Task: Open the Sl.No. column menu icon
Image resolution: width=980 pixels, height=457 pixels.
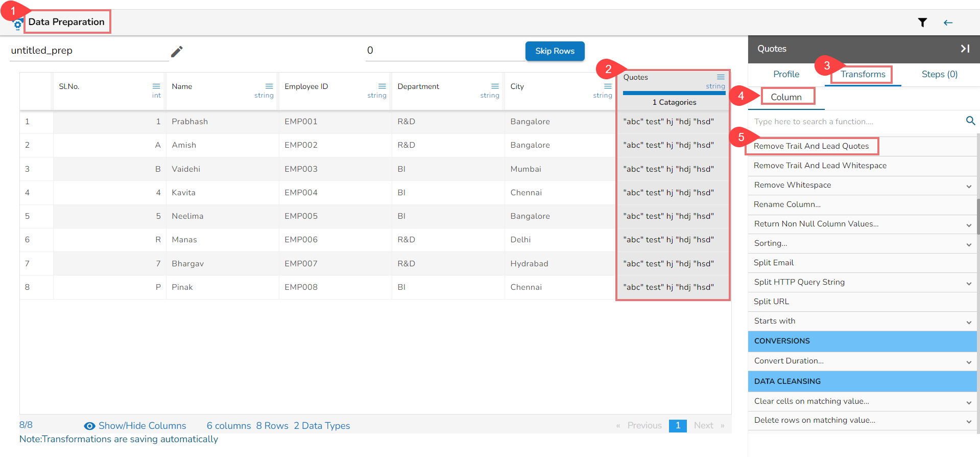Action: click(156, 86)
